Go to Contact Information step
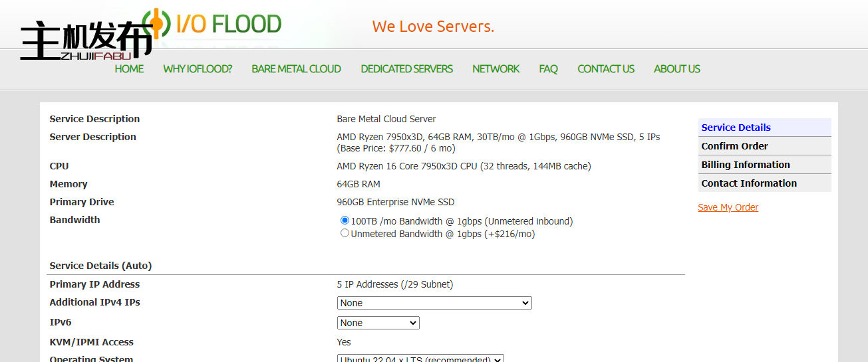 tap(749, 183)
